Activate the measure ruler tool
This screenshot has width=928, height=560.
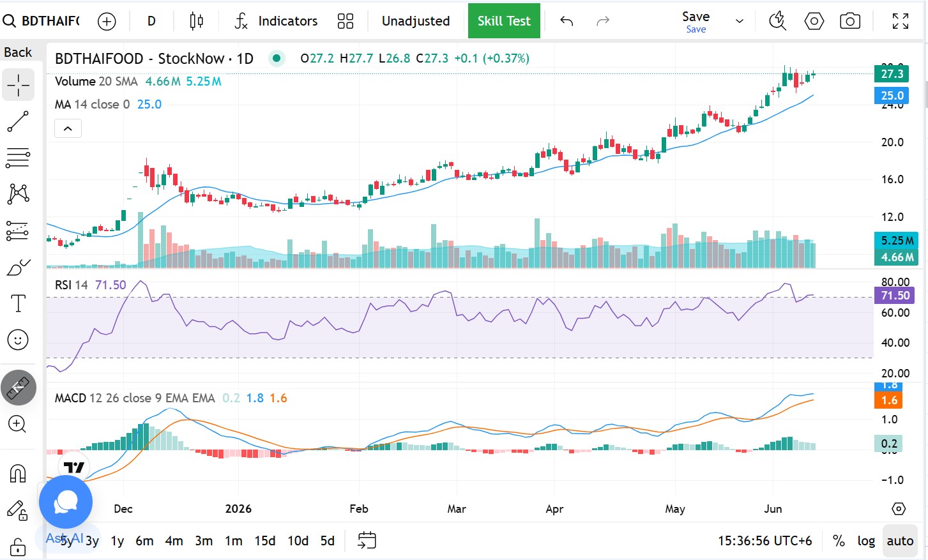click(19, 388)
